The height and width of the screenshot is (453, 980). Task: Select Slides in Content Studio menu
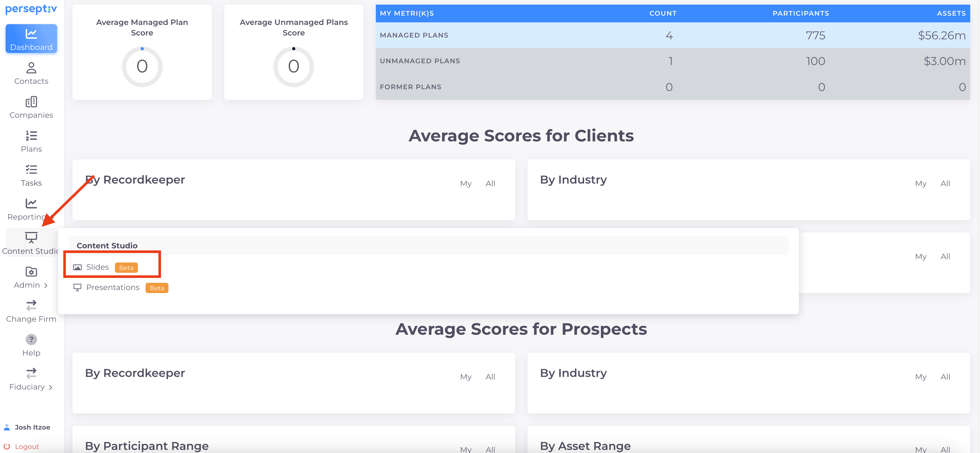(x=97, y=267)
